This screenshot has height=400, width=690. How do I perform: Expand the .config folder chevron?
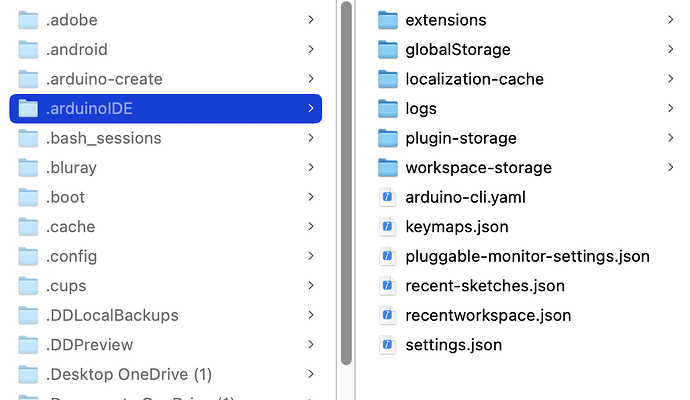(x=312, y=256)
